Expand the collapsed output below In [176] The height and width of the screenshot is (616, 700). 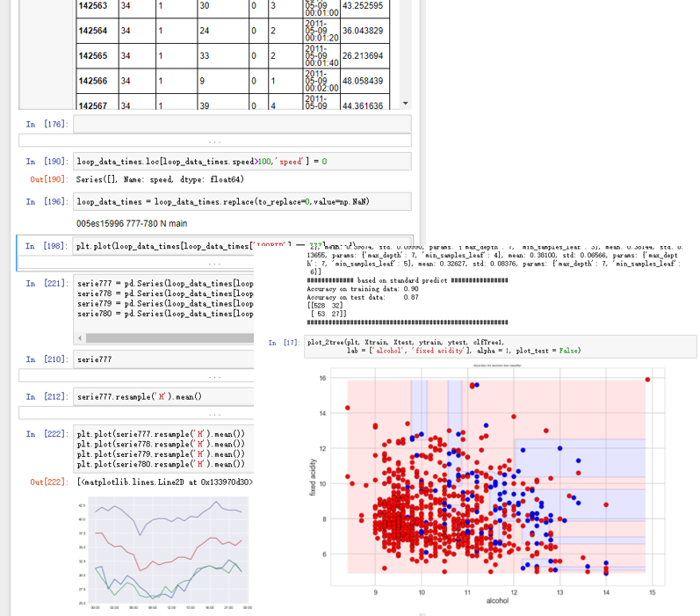[x=214, y=141]
